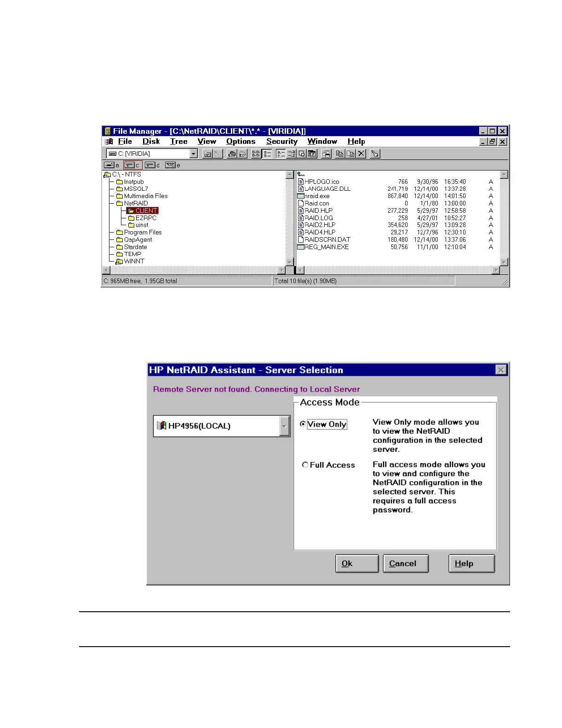Viewport: 562px width, 728px height.
Task: Open the Help menu in File Manager
Action: (356, 142)
